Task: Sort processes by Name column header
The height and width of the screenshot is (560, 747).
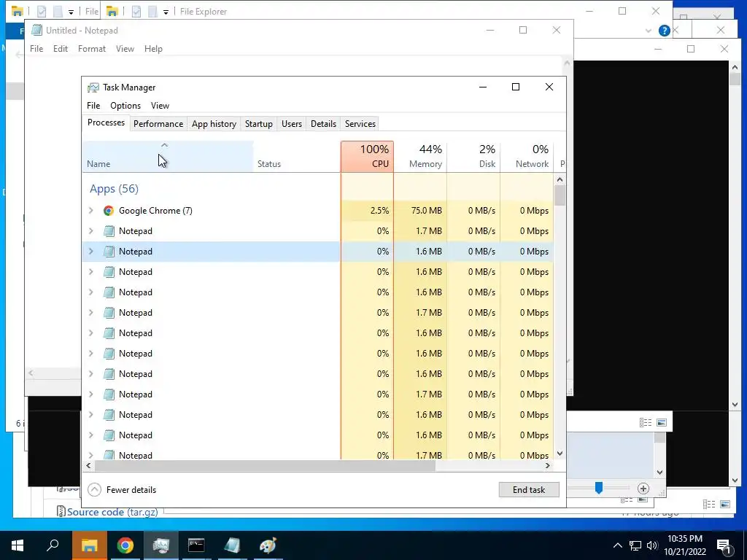Action: pyautogui.click(x=168, y=156)
